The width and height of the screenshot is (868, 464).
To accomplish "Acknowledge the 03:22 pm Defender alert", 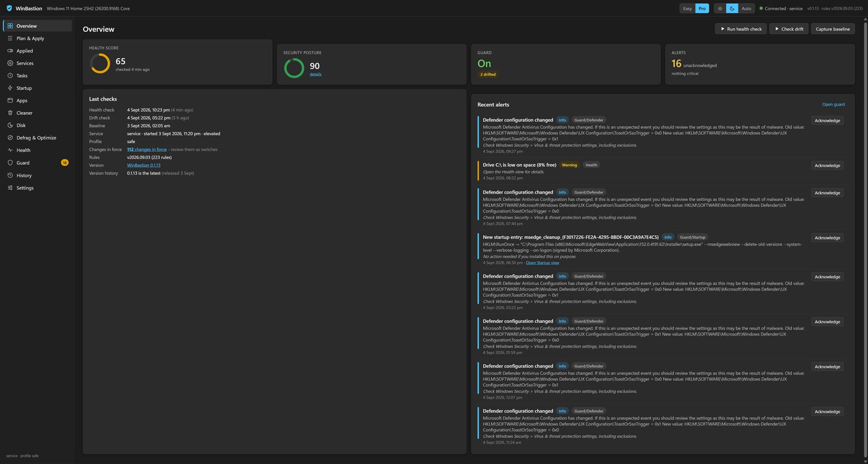I will (x=827, y=276).
